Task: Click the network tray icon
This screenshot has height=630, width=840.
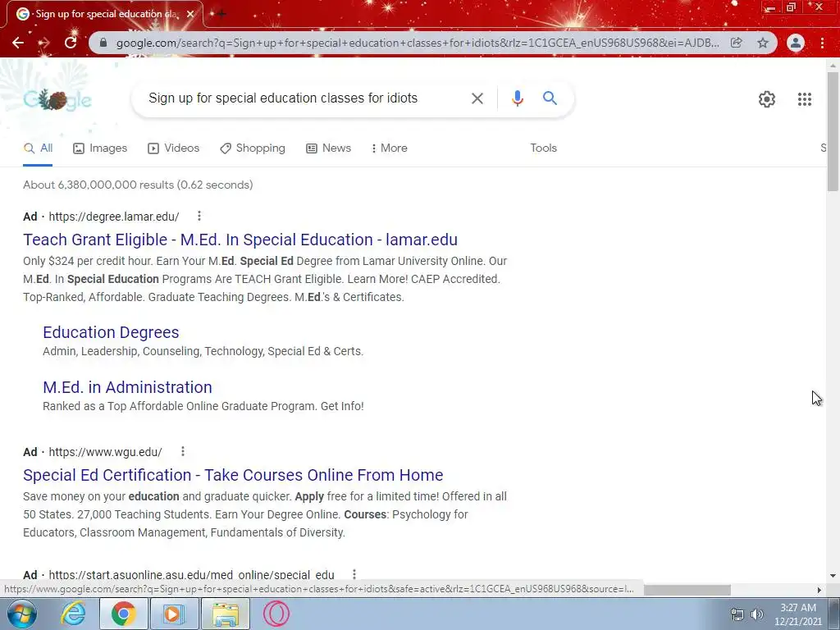Action: [737, 614]
